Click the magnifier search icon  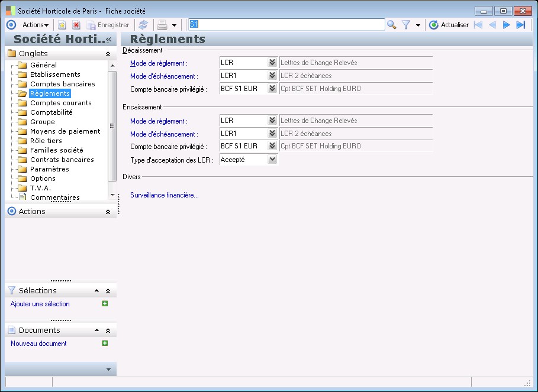[391, 25]
